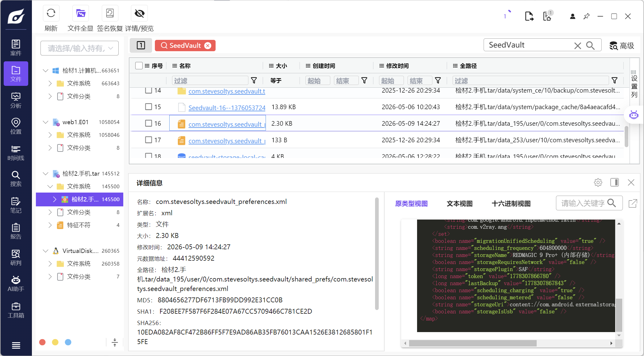Apply the 名称 column filter funnel
Viewport: 644px width, 356px height.
point(254,81)
